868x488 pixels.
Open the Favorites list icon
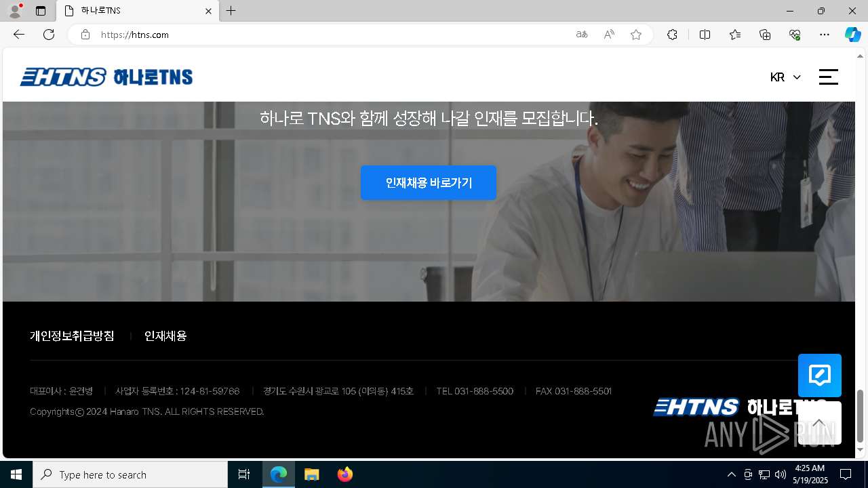pyautogui.click(x=735, y=35)
